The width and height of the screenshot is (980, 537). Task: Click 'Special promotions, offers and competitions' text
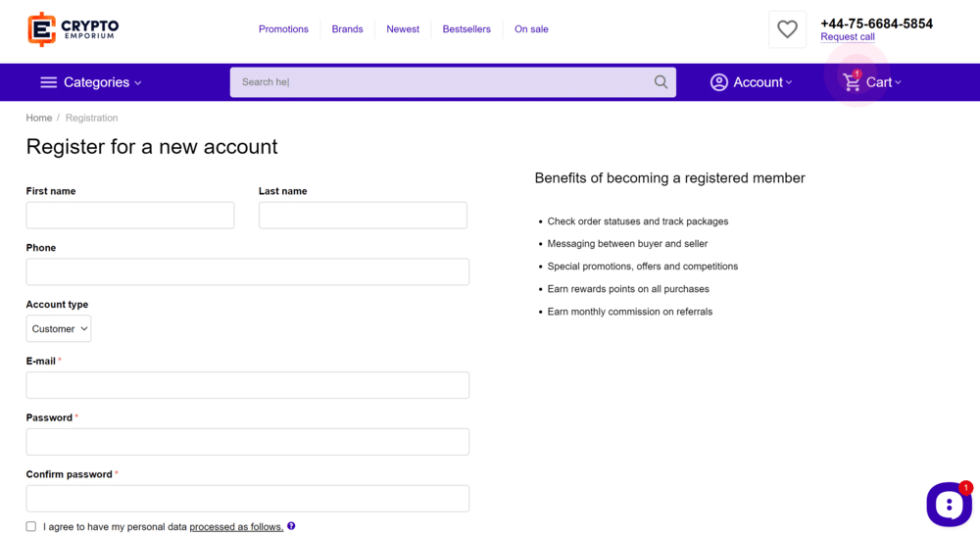pyautogui.click(x=643, y=267)
